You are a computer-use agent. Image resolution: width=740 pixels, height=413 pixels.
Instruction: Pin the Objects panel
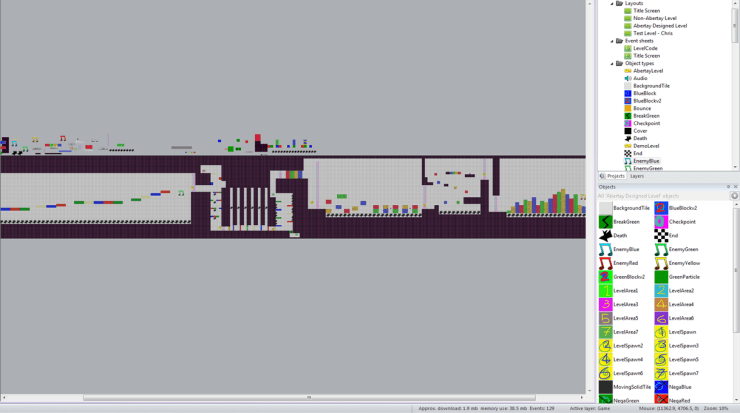(728, 187)
